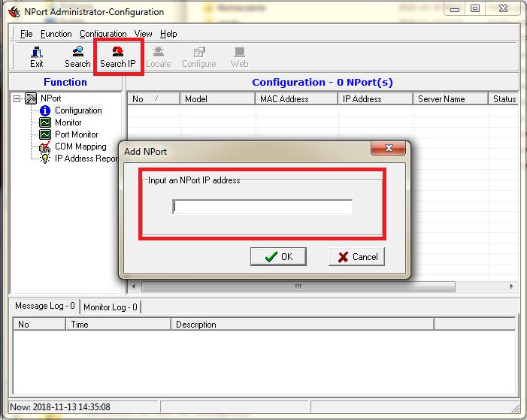
Task: Sort by the No column header
Action: (153, 99)
